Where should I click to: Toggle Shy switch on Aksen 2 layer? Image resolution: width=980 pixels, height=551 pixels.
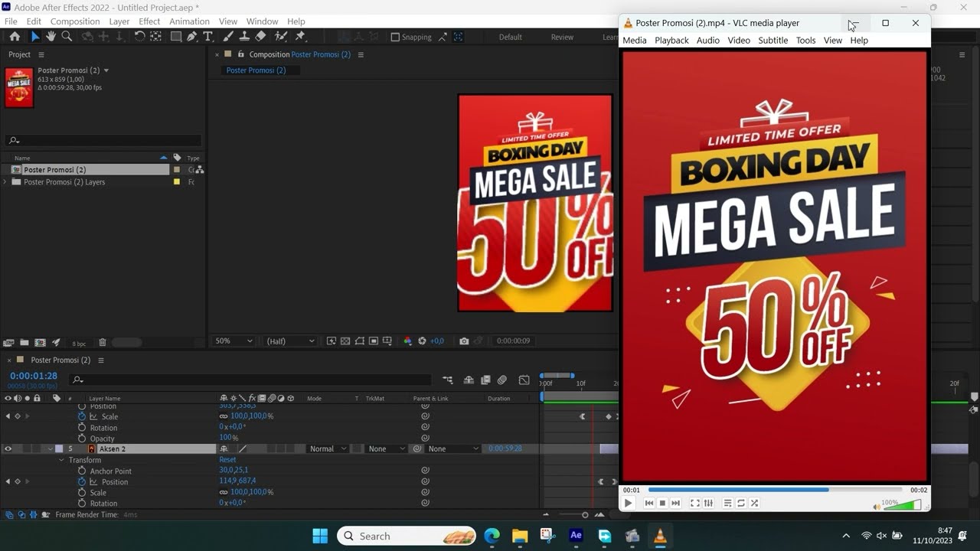224,449
